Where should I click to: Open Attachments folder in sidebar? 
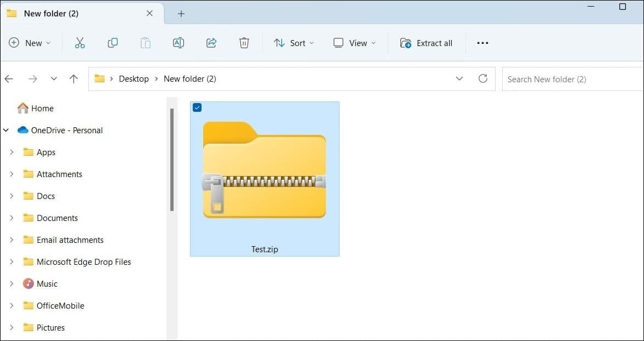[x=53, y=174]
